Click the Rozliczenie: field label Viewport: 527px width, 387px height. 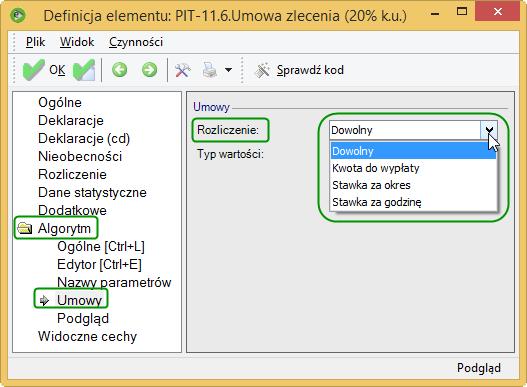tap(228, 130)
